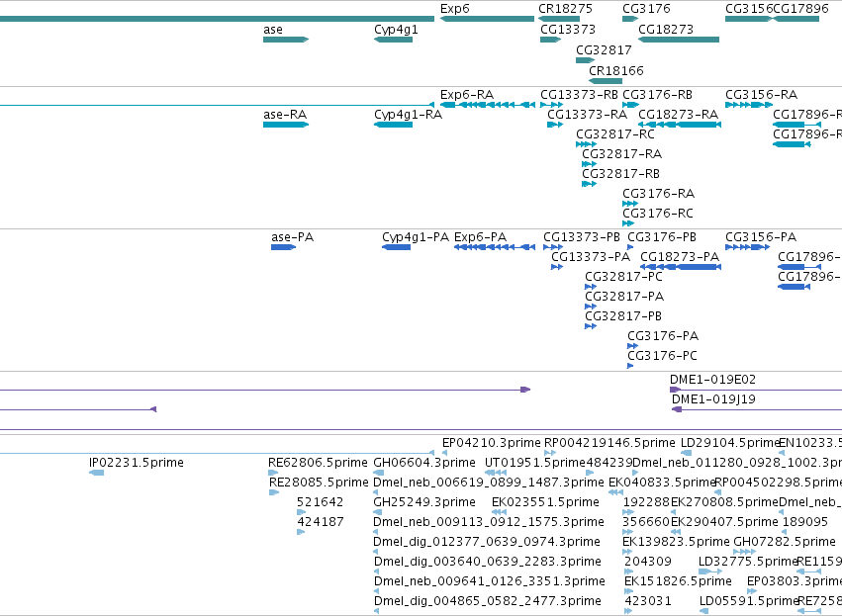Click the GH06604.3prime EST label
842x616 pixels.
tap(424, 463)
